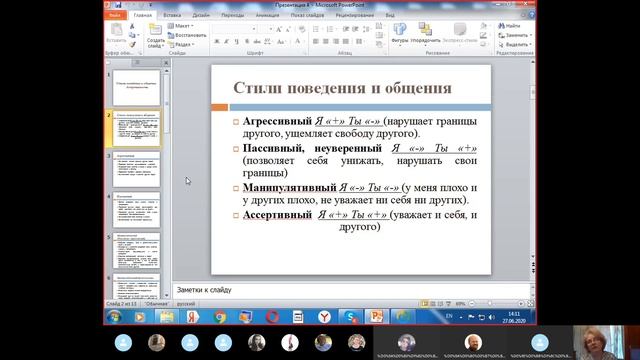Click the Clear formatting icon
Screen dimensions: 640x360
coord(302,29)
